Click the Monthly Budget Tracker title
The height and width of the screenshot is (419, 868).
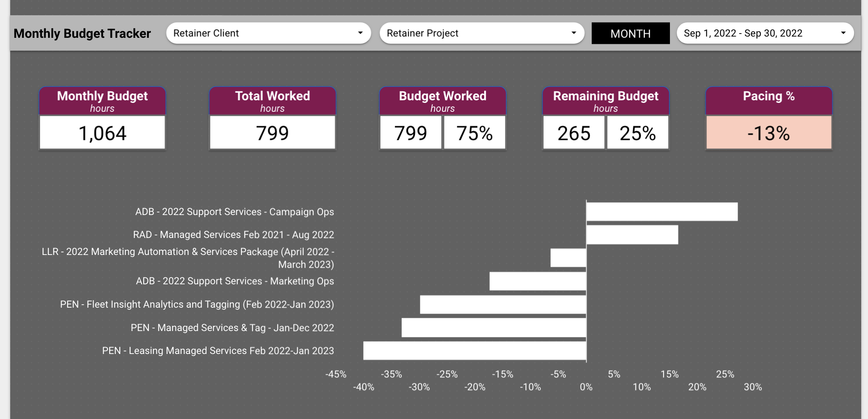point(82,33)
